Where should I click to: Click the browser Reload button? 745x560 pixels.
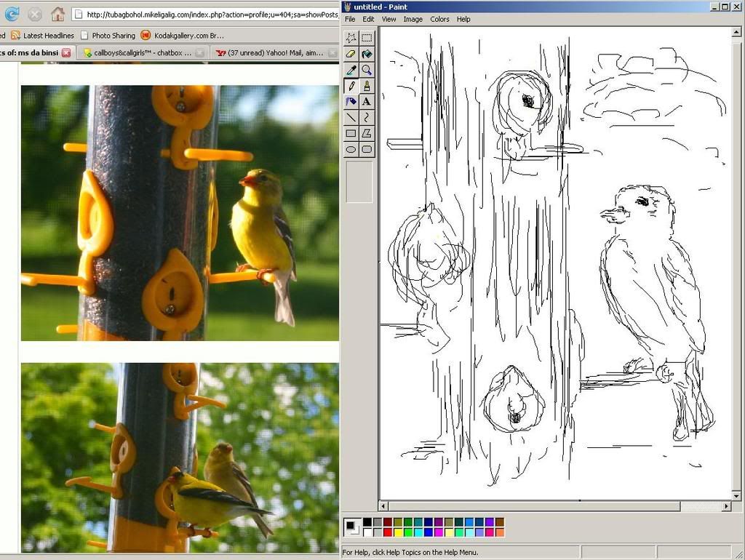coord(11,14)
